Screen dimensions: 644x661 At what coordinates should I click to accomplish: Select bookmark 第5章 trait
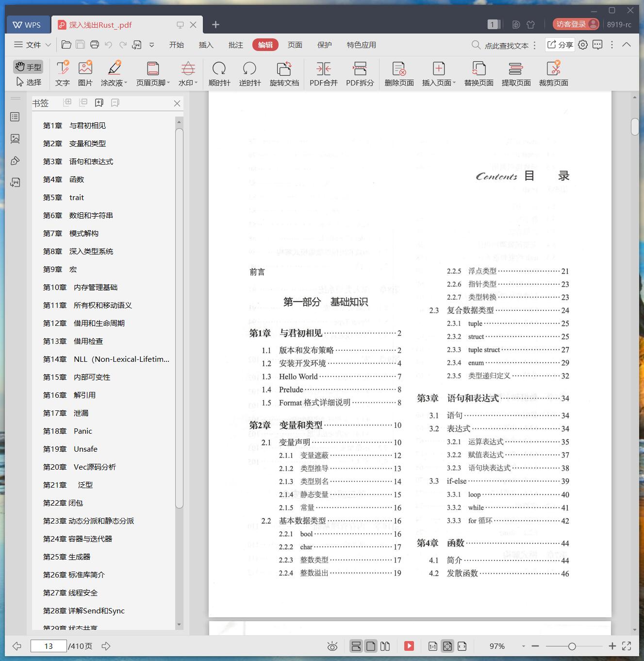(x=64, y=197)
